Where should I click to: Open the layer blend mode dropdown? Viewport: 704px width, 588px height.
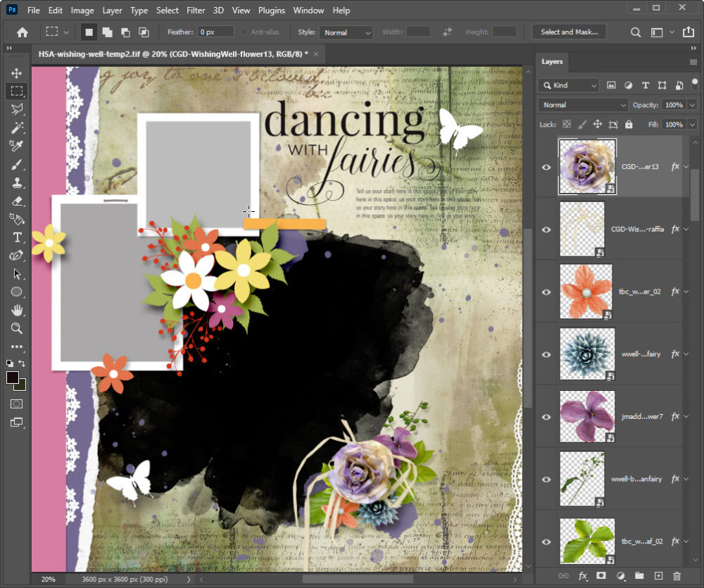tap(583, 105)
